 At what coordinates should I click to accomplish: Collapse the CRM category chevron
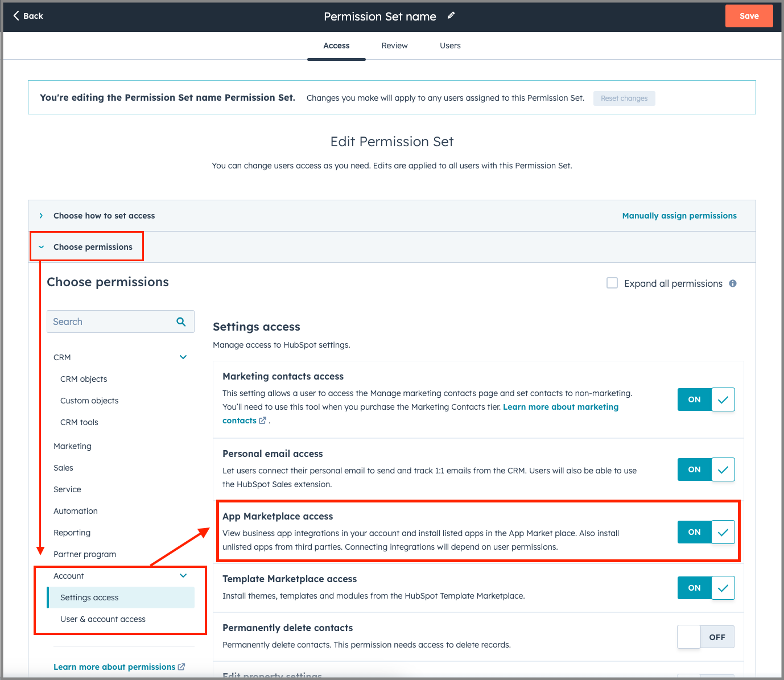click(183, 357)
